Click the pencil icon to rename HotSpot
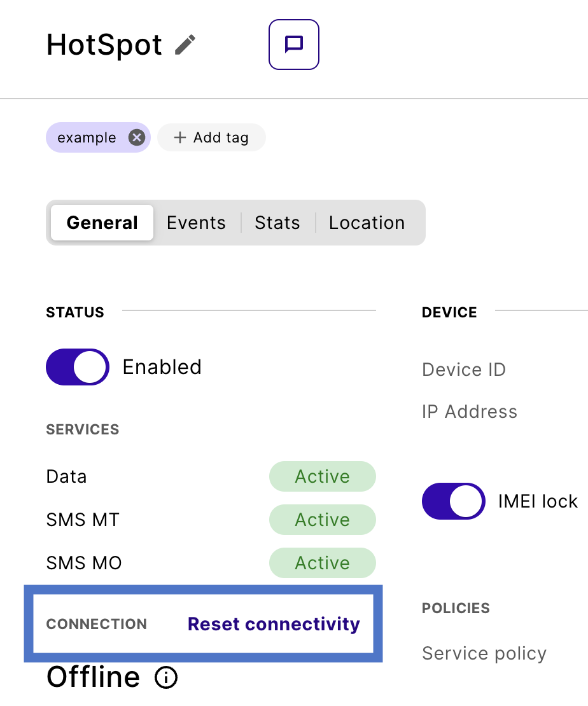Image resolution: width=588 pixels, height=706 pixels. tap(185, 45)
